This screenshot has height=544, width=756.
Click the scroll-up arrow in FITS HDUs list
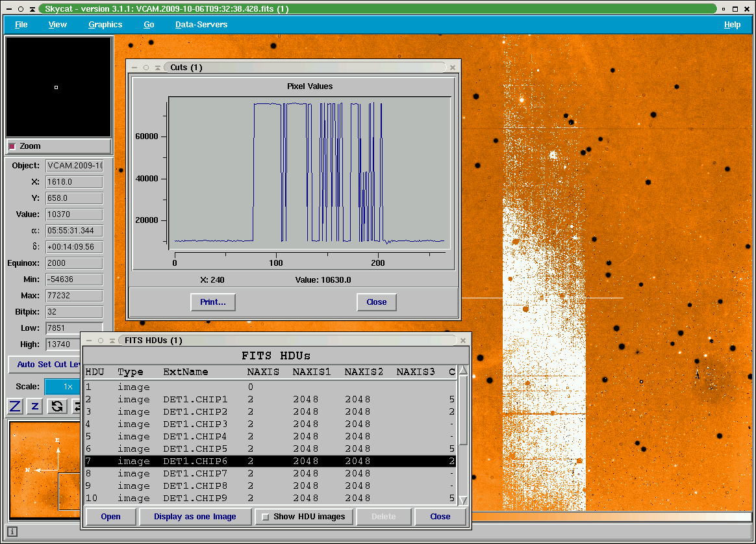coord(462,371)
